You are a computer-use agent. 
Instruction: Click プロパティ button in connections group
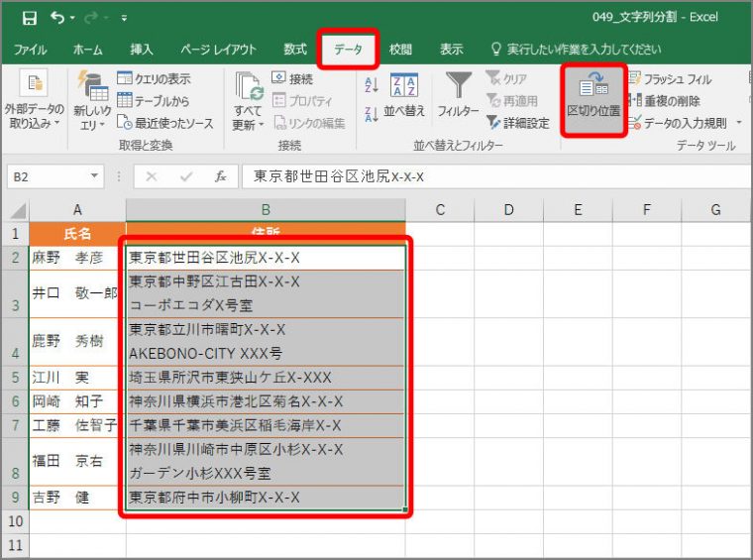[302, 101]
